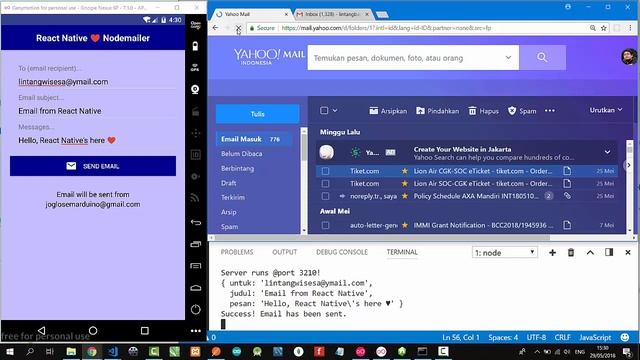Check the Lion Air SOC-CGK eTicket email
Image resolution: width=640 pixels, height=360 pixels.
[x=325, y=184]
